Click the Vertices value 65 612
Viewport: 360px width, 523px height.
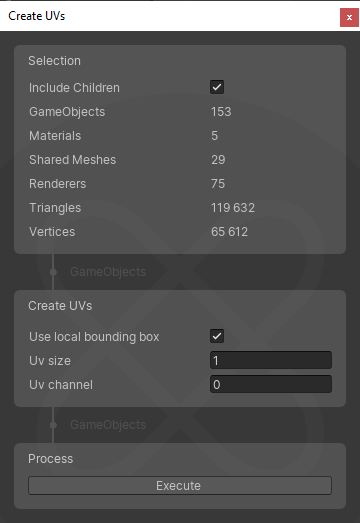(230, 232)
